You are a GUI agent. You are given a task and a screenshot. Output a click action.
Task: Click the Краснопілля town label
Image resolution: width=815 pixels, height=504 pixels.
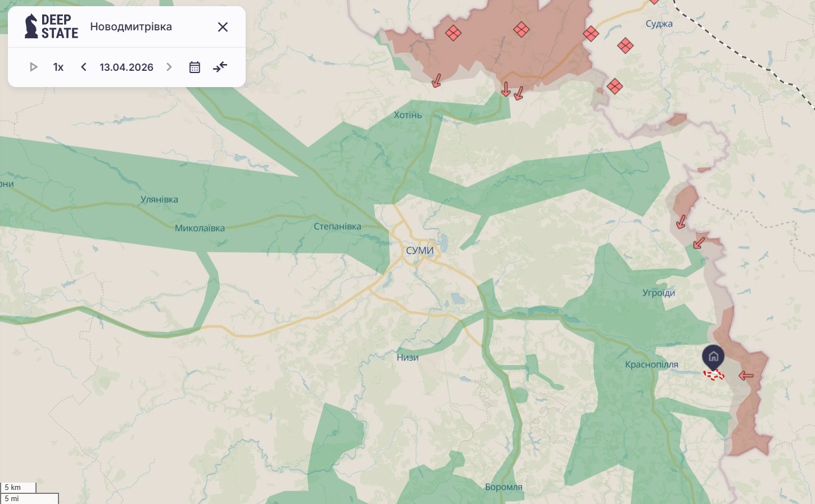tap(651, 365)
